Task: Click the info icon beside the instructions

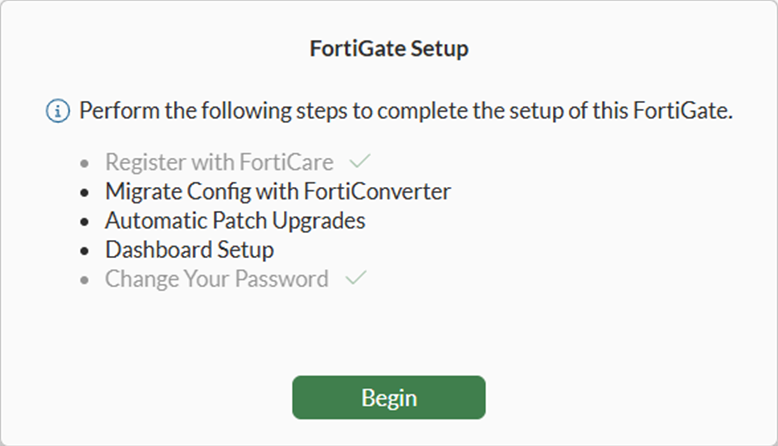Action: (59, 110)
